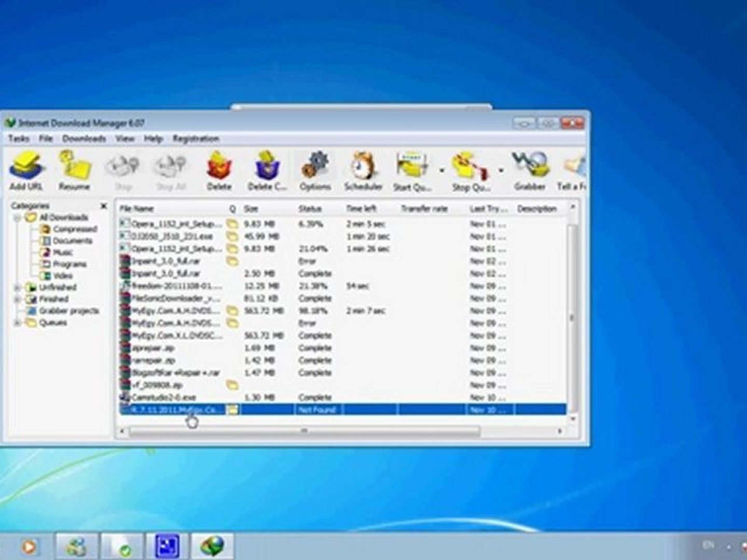Open the Help menu
Image resolution: width=747 pixels, height=560 pixels.
(153, 138)
